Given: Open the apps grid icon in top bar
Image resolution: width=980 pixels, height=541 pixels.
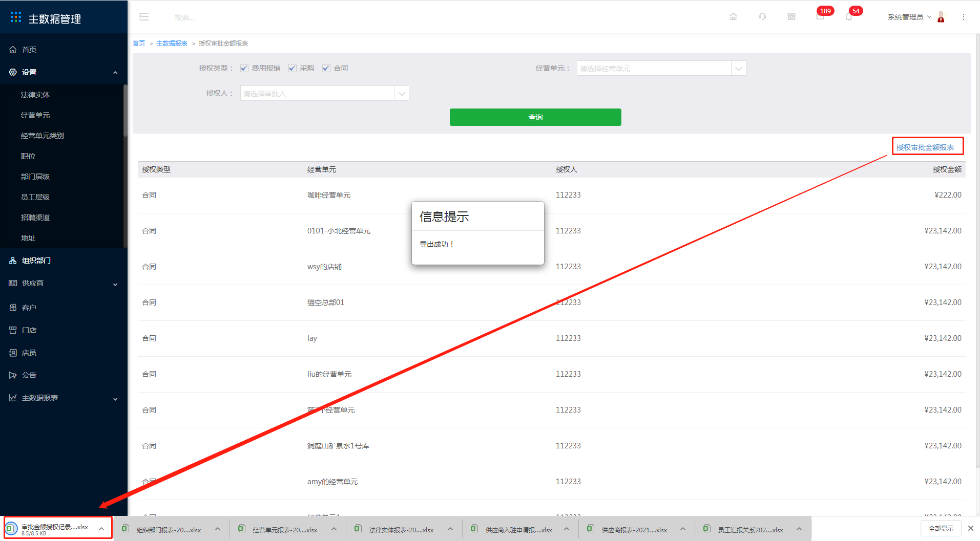Looking at the screenshot, I should 791,17.
